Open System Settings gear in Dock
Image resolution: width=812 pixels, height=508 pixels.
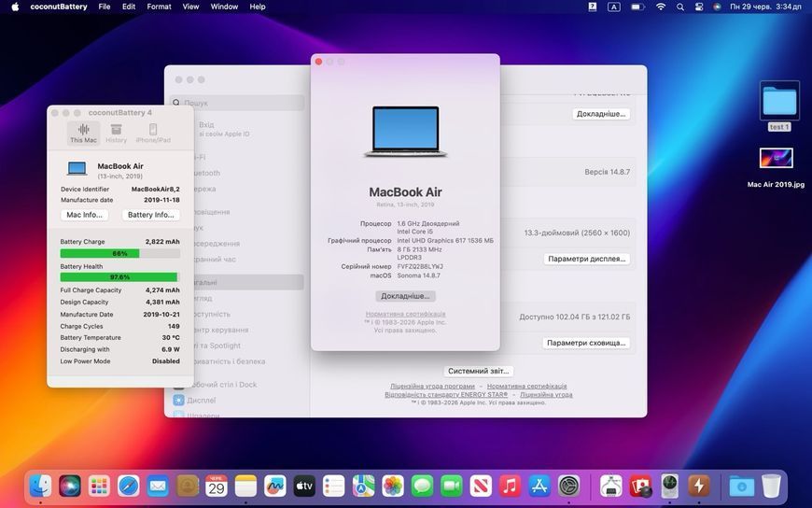click(569, 486)
